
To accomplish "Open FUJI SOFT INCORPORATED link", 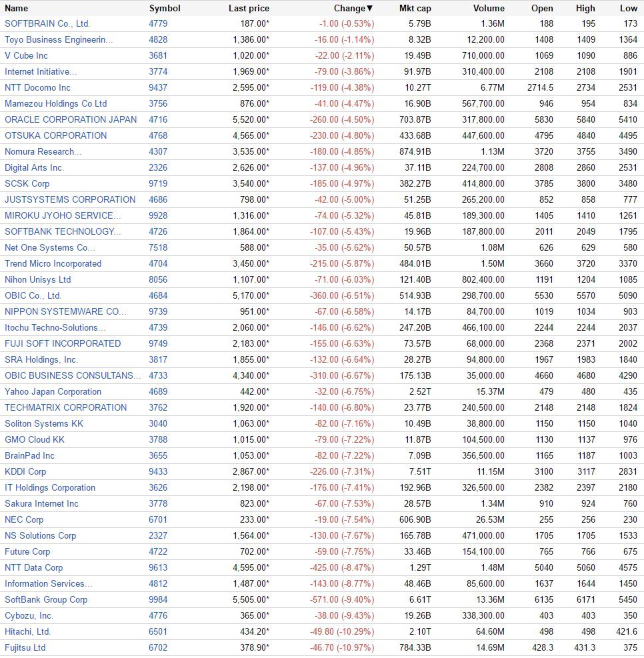I will tap(63, 343).
